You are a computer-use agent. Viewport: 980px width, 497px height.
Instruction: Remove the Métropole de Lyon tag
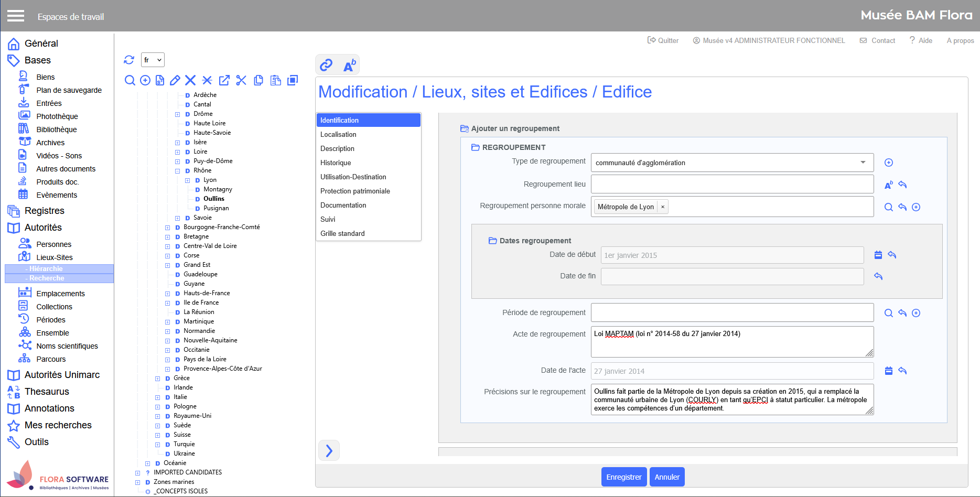click(x=663, y=207)
